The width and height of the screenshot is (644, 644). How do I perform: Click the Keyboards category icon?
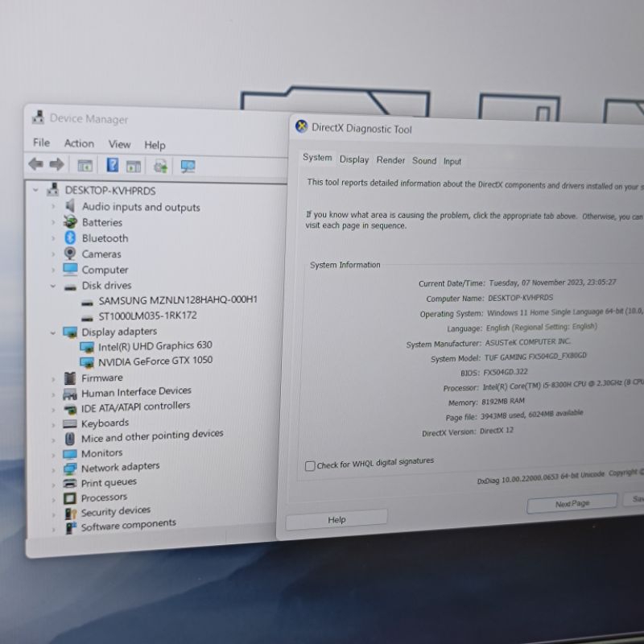[70, 424]
